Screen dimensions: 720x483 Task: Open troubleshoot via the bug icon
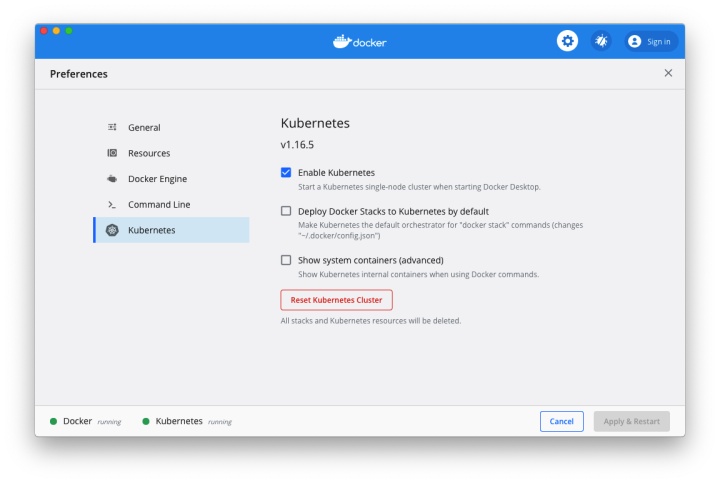pos(601,41)
